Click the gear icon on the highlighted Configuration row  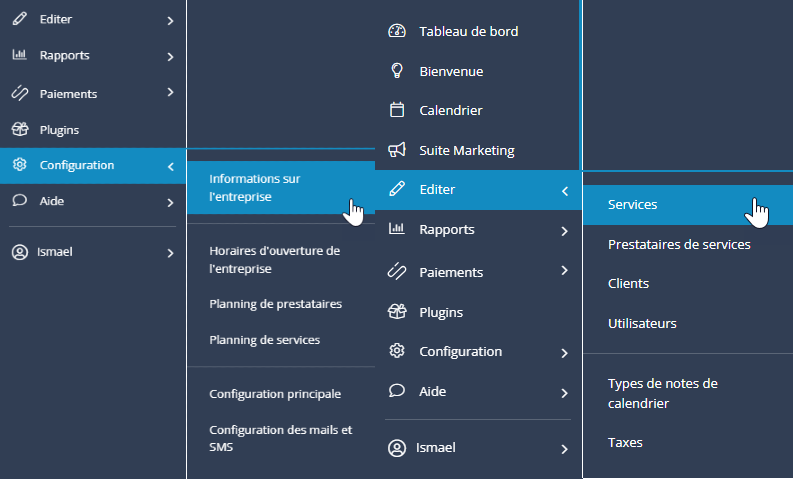pos(20,164)
